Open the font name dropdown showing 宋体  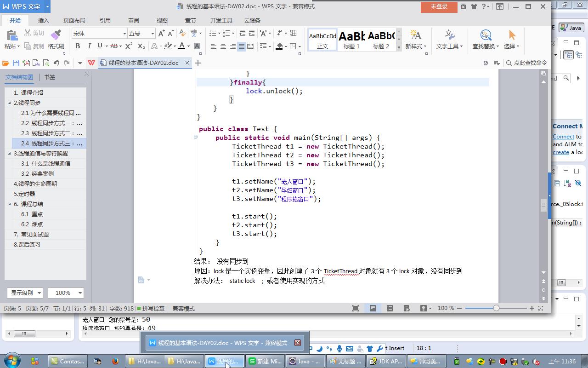(x=124, y=34)
